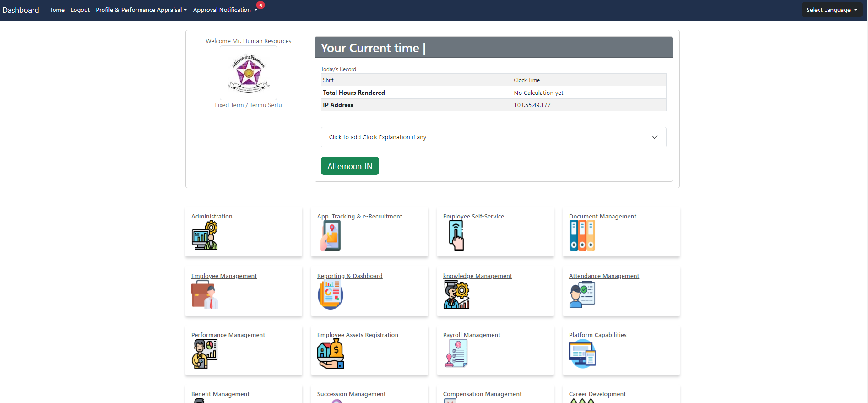The width and height of the screenshot is (868, 403).
Task: Follow App. Tracking & e-Recruitment link
Action: [x=360, y=216]
